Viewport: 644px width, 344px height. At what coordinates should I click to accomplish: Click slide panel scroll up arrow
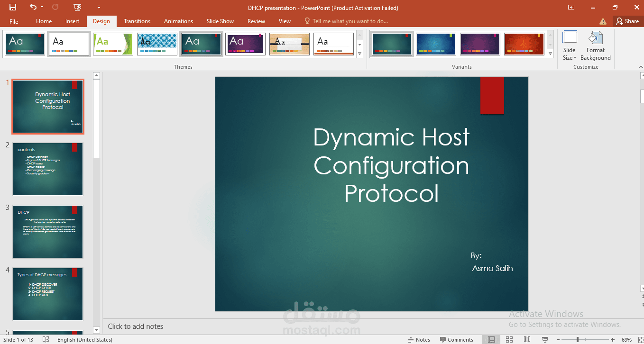coord(97,75)
